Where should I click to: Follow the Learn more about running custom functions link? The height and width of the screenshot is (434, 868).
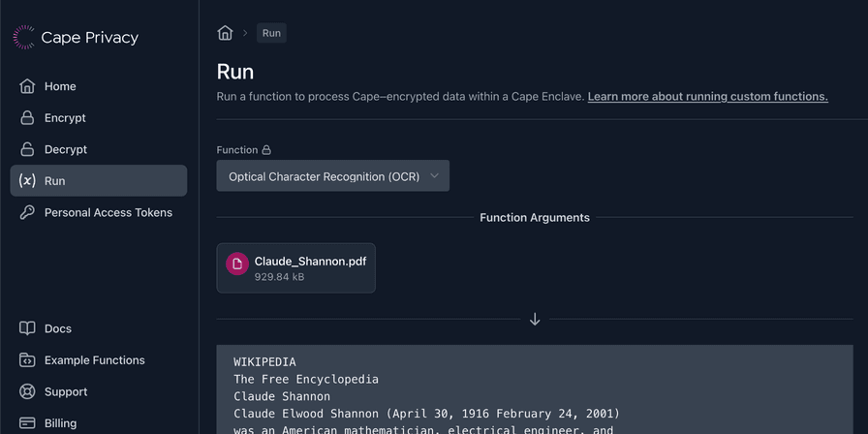[x=707, y=96]
